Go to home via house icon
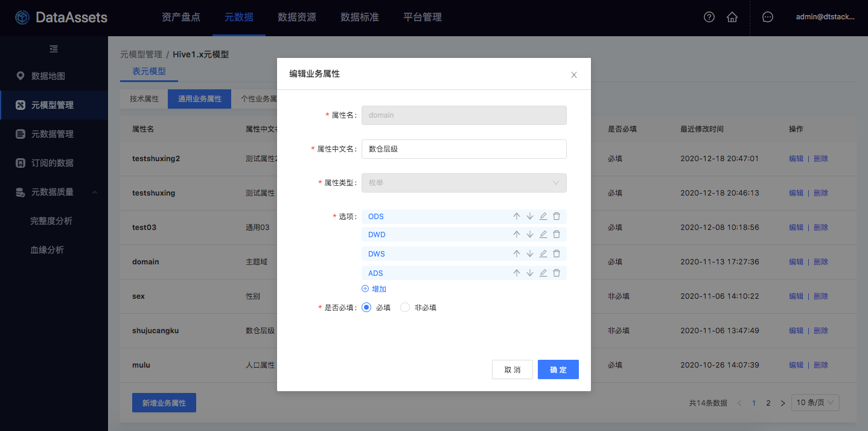The width and height of the screenshot is (868, 431). pyautogui.click(x=732, y=17)
